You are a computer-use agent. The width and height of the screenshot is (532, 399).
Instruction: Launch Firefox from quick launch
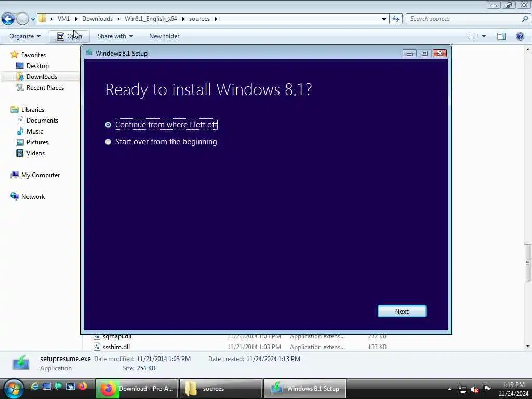click(83, 386)
